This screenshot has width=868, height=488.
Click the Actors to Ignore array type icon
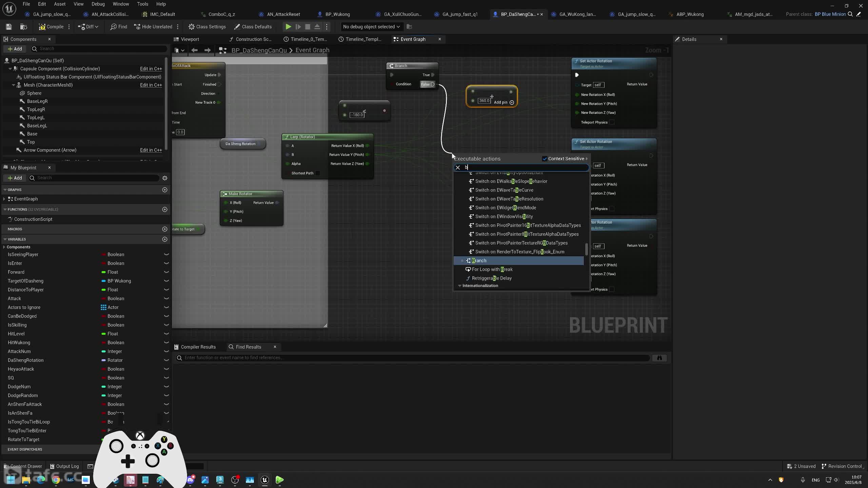[x=104, y=307]
